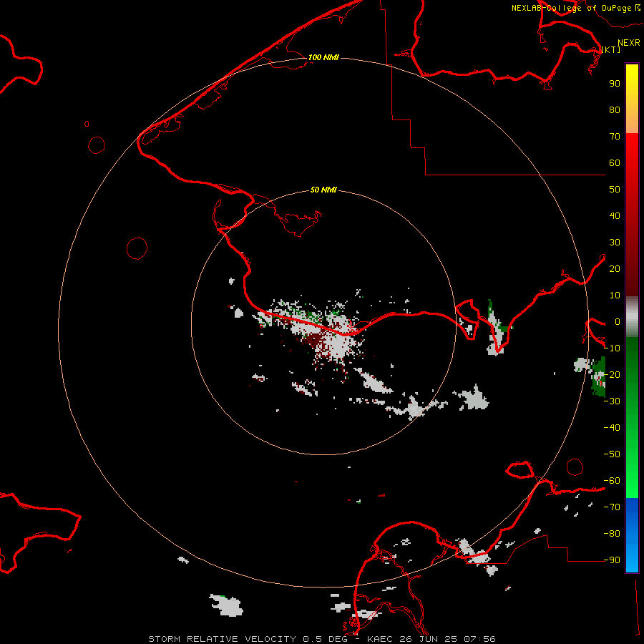This screenshot has height=644, width=644.
Task: Select the 0 value on the velocity scale
Action: click(618, 321)
